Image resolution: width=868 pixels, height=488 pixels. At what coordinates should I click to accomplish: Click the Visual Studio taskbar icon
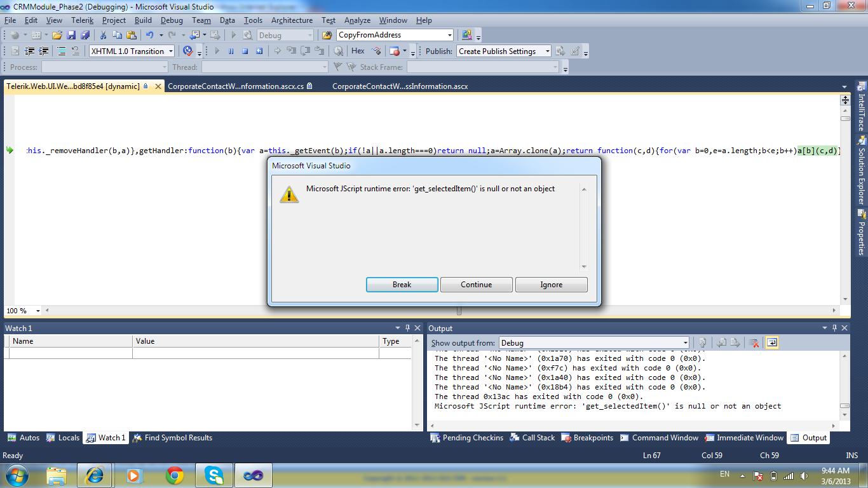tap(254, 475)
